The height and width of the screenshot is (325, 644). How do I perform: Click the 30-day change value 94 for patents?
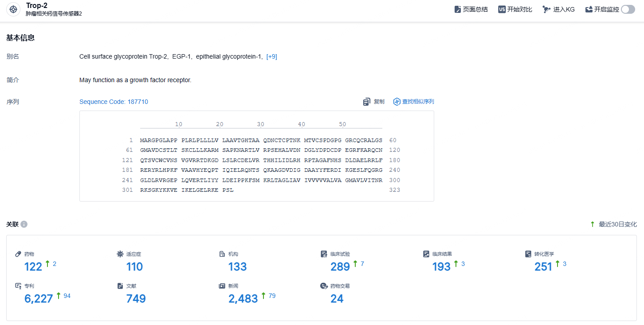point(67,296)
